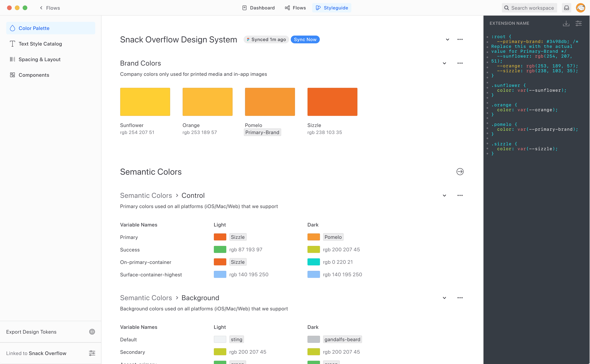This screenshot has width=590, height=364.
Task: Open linked project settings sliders icon
Action: point(92,353)
